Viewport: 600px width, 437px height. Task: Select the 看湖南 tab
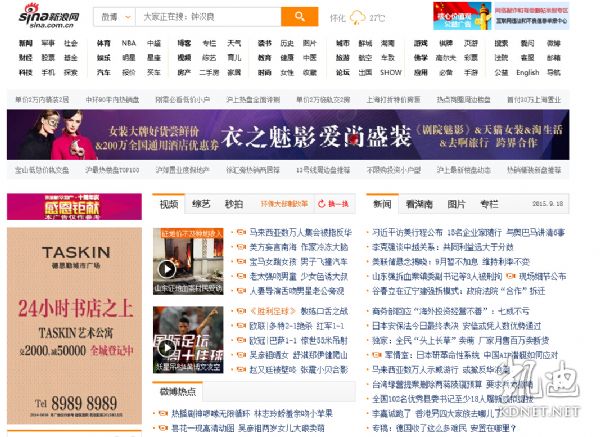tap(419, 204)
